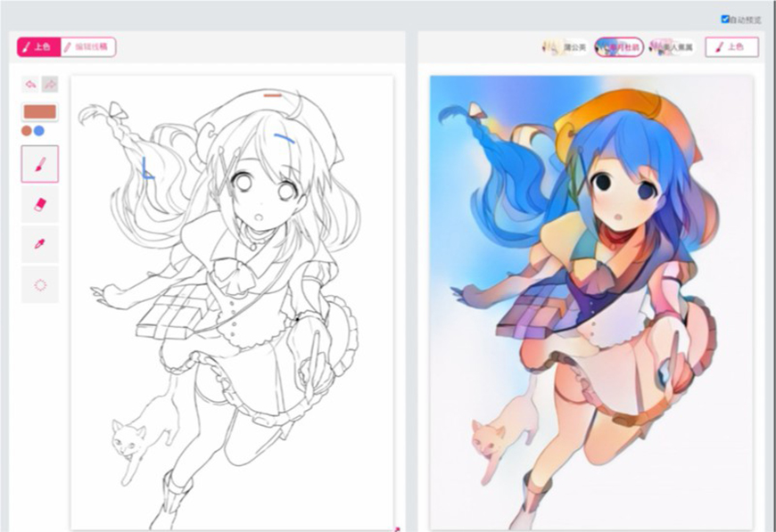776x532 pixels.
Task: Select the dotted circle brush size tool
Action: pyautogui.click(x=40, y=284)
